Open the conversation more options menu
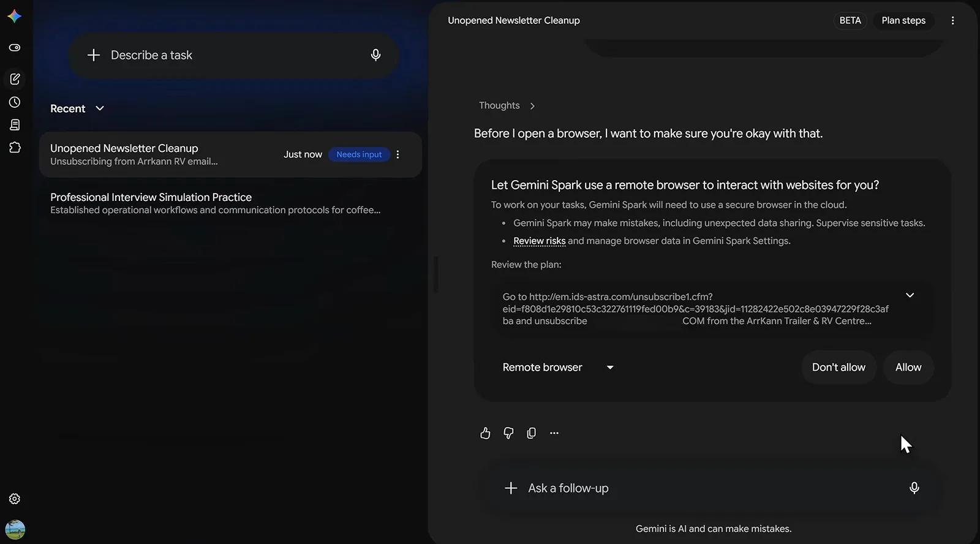The height and width of the screenshot is (544, 980). tap(952, 20)
